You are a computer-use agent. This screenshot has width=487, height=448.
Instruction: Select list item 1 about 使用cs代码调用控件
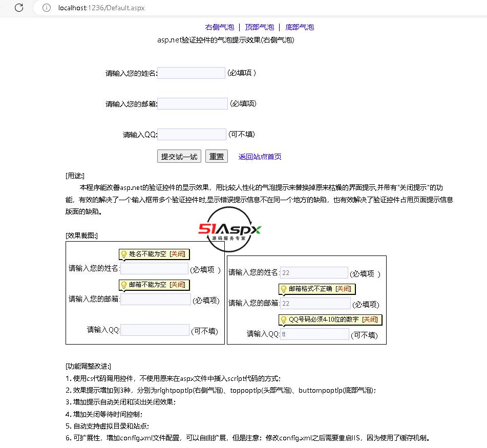point(173,378)
